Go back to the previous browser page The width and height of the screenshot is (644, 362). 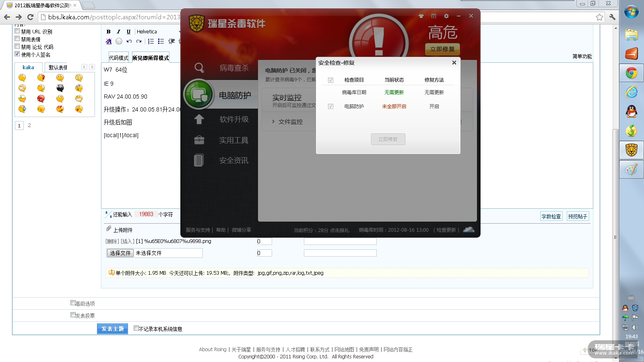7,17
